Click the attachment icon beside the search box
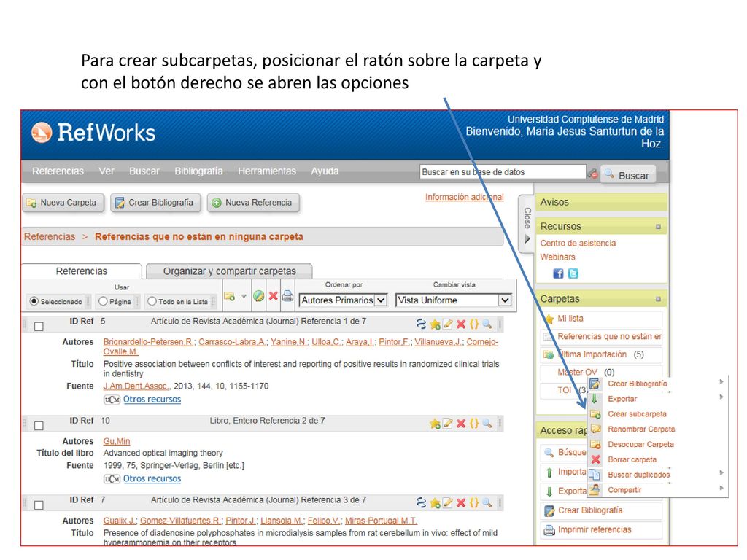The image size is (747, 560). [x=592, y=174]
